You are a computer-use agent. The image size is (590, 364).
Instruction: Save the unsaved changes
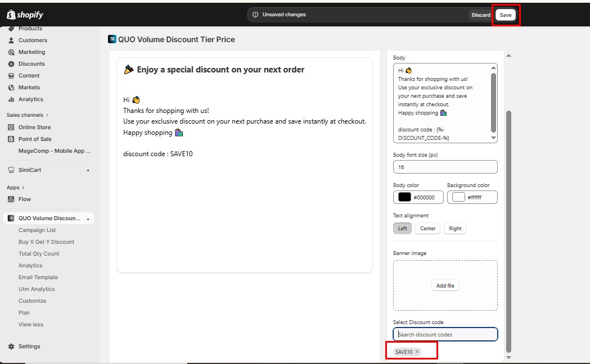pos(506,15)
